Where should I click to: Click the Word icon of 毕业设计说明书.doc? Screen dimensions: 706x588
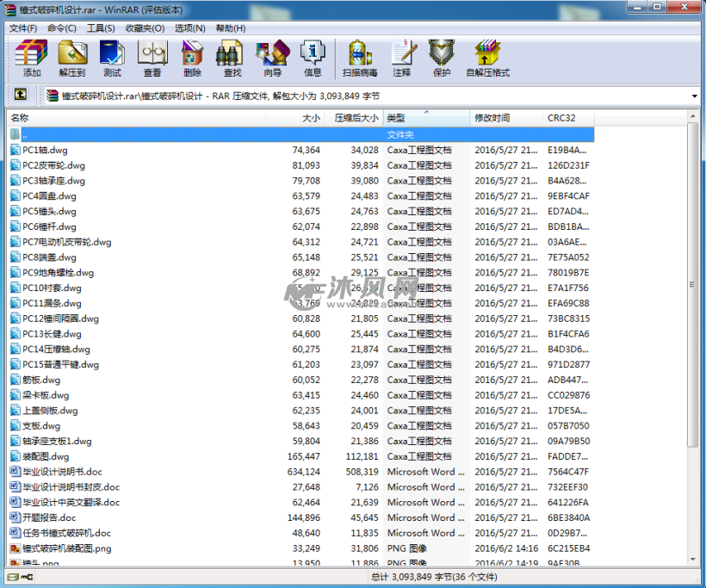tap(15, 472)
